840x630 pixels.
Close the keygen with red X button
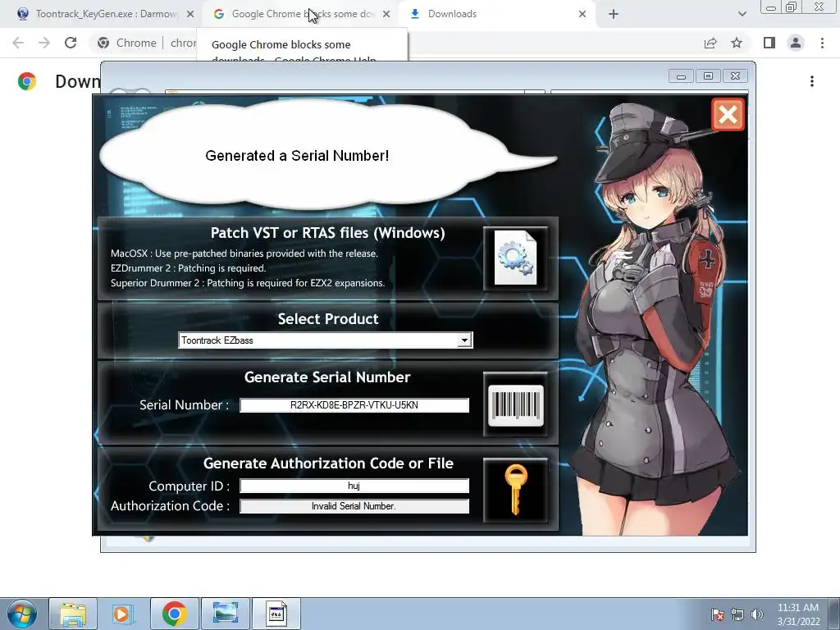pos(728,114)
